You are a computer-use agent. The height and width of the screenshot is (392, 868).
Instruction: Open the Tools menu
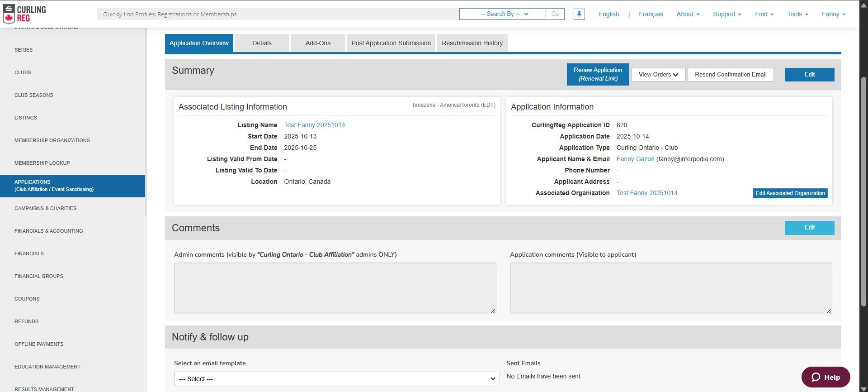coord(797,14)
